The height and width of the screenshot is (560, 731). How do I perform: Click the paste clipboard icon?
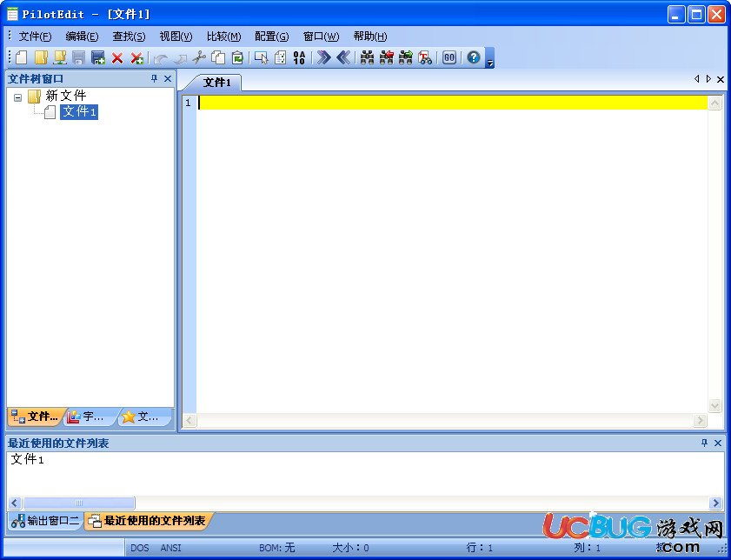coord(237,57)
